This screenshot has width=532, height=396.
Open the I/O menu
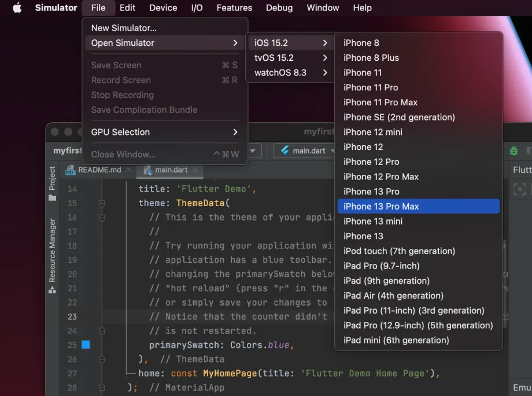(197, 8)
